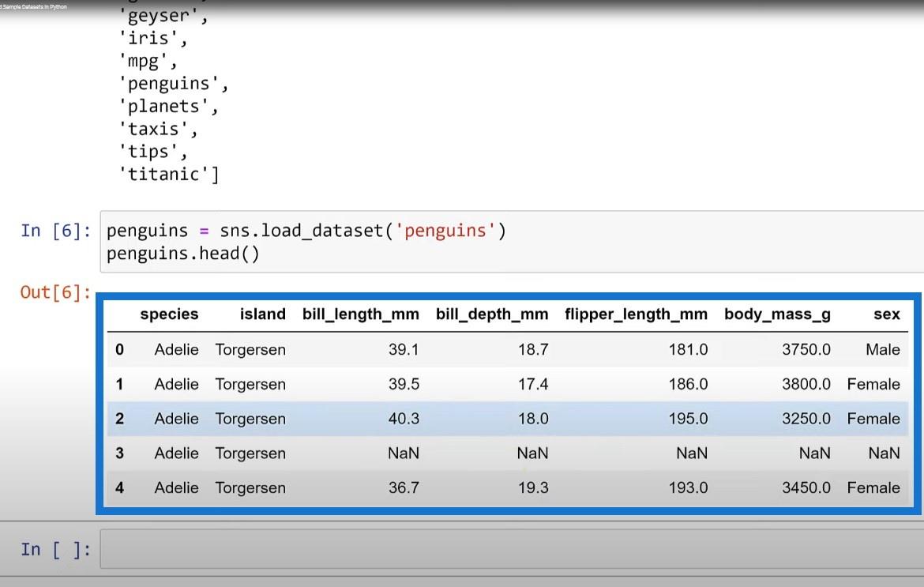The width and height of the screenshot is (924, 587).
Task: Click 'Female' in row 1
Action: point(873,384)
